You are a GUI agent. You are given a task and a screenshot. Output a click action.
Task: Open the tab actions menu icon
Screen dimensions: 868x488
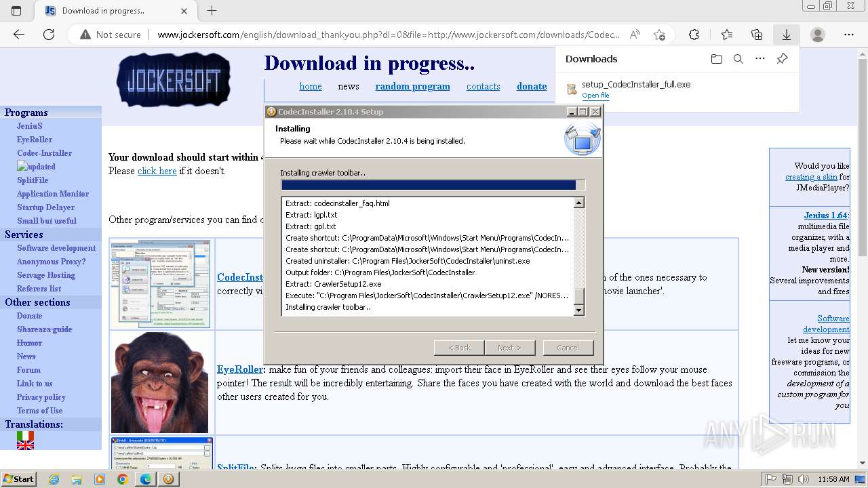pyautogui.click(x=16, y=11)
